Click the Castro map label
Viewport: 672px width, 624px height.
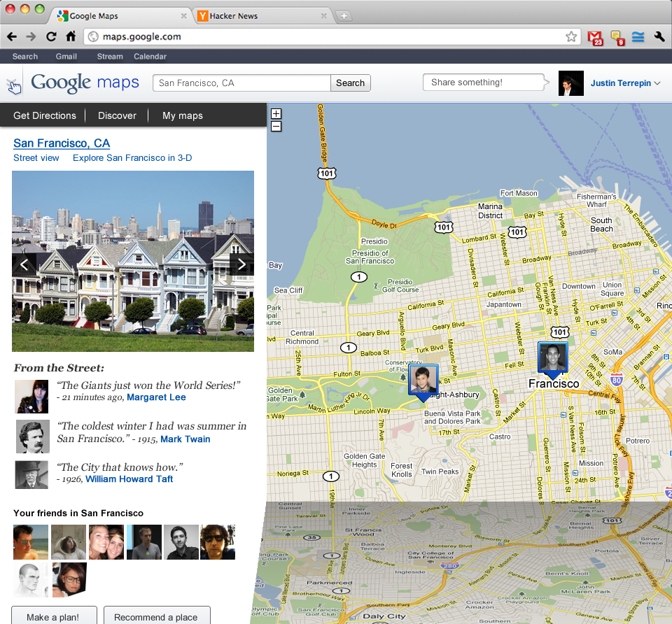[500, 437]
